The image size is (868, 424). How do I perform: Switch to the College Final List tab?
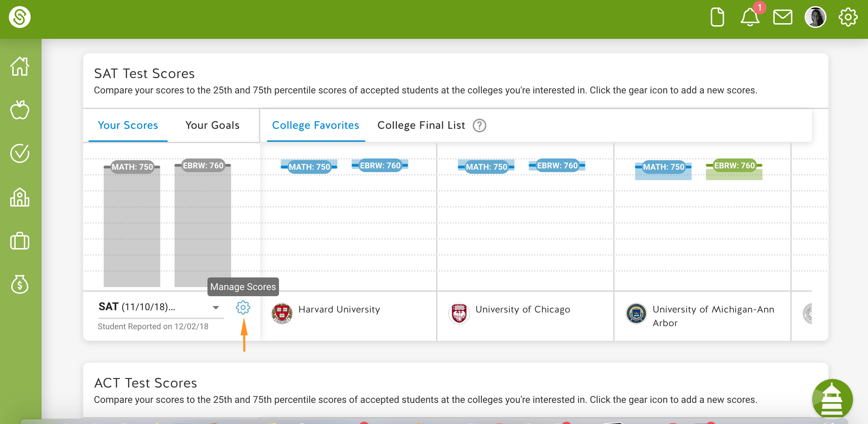click(x=421, y=125)
